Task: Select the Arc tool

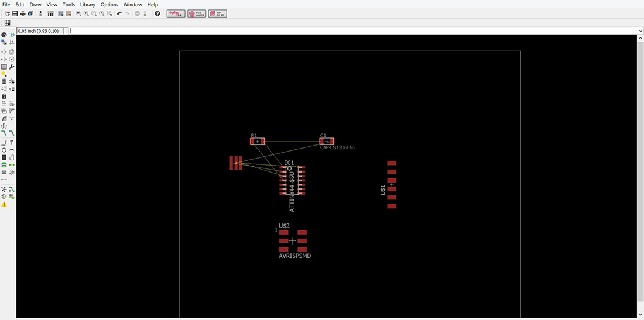Action: coord(12,150)
